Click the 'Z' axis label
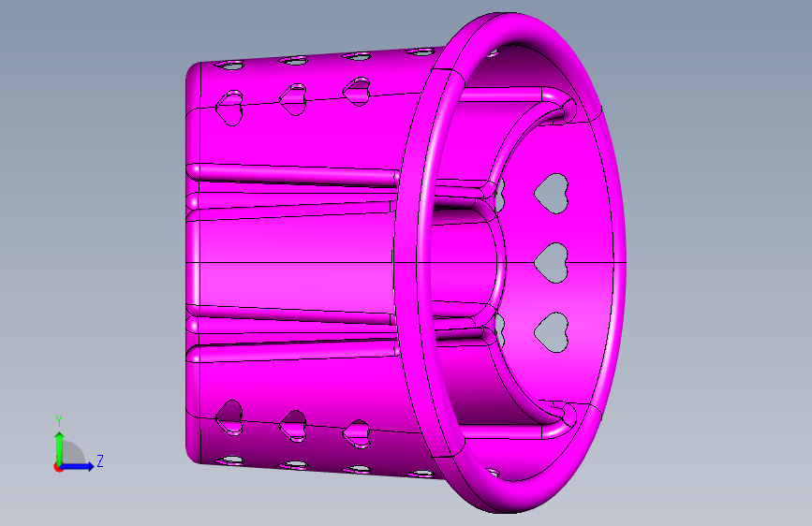 tap(100, 460)
